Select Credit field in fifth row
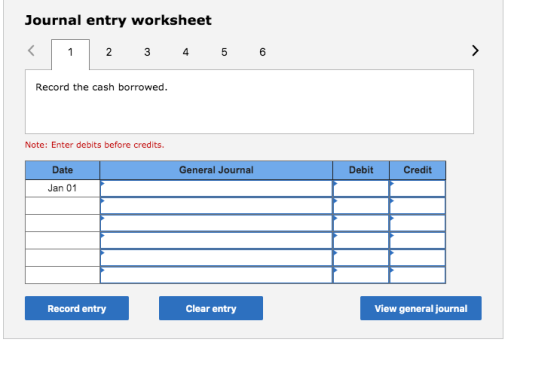560x379 pixels. (x=418, y=258)
